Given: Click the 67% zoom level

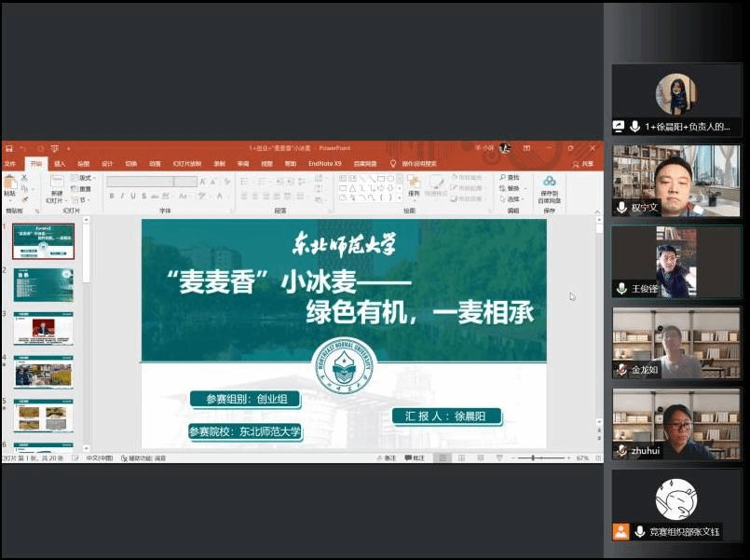Looking at the screenshot, I should point(582,458).
